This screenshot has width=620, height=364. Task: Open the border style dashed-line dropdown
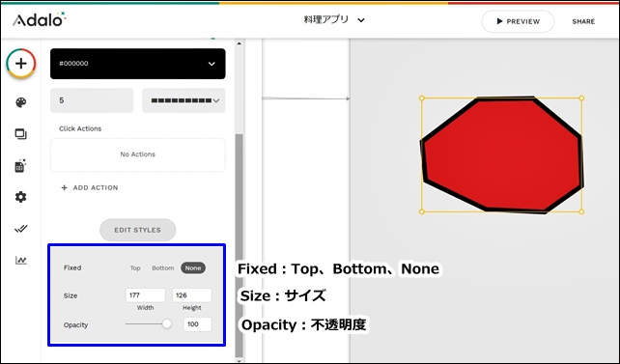pos(183,100)
